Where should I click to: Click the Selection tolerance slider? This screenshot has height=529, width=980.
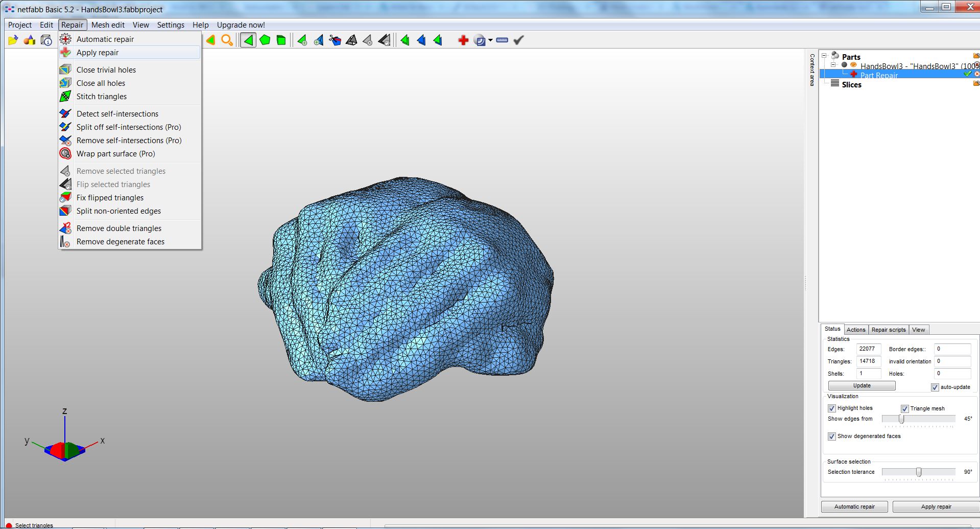point(918,472)
